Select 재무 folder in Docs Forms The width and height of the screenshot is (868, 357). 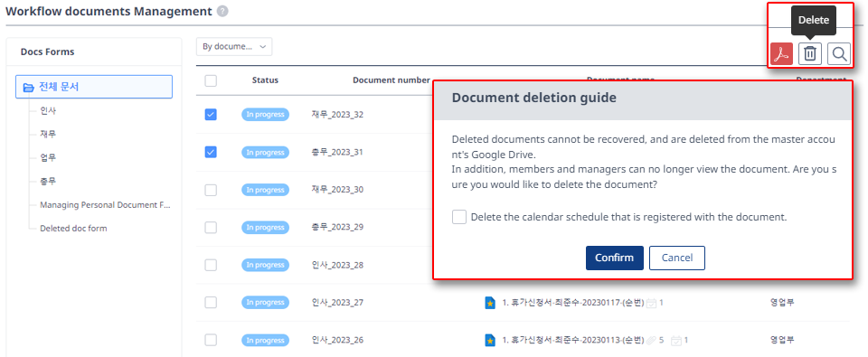(x=48, y=134)
